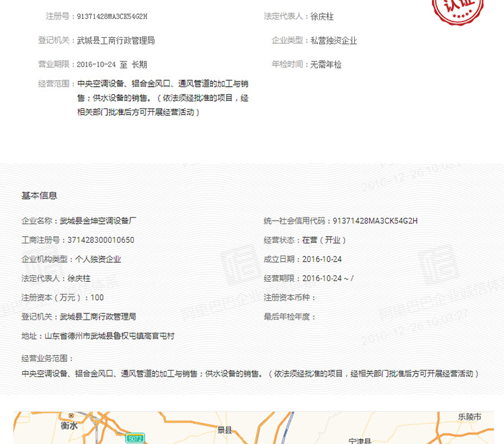
Task: Click address 山东省德州市武城县鲁权屯镇高官屯村
Action: point(110,336)
